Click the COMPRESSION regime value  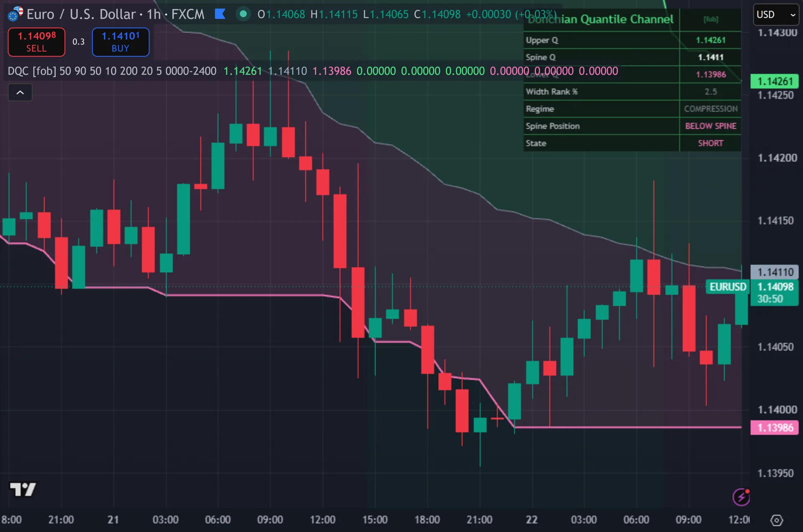711,109
